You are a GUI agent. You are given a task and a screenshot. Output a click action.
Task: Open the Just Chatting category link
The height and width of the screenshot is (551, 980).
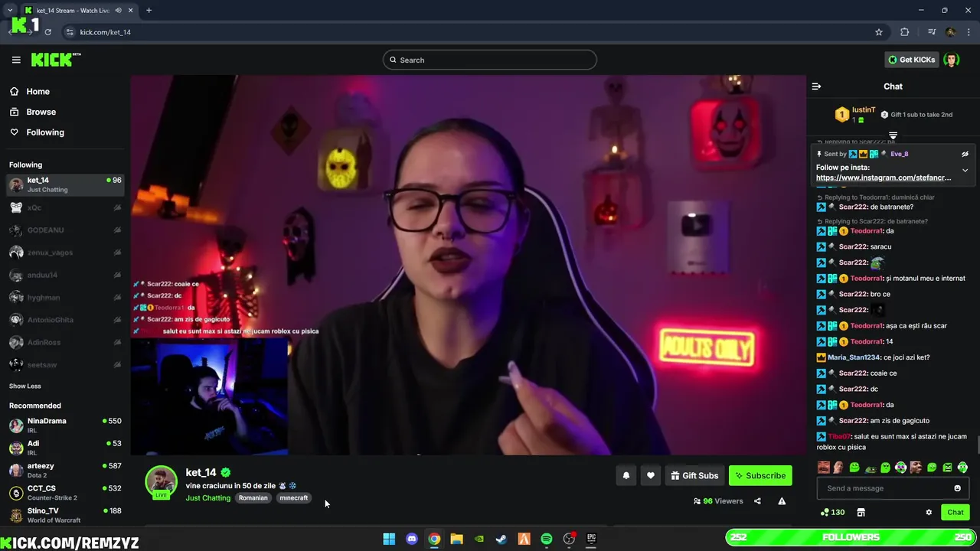coord(207,497)
